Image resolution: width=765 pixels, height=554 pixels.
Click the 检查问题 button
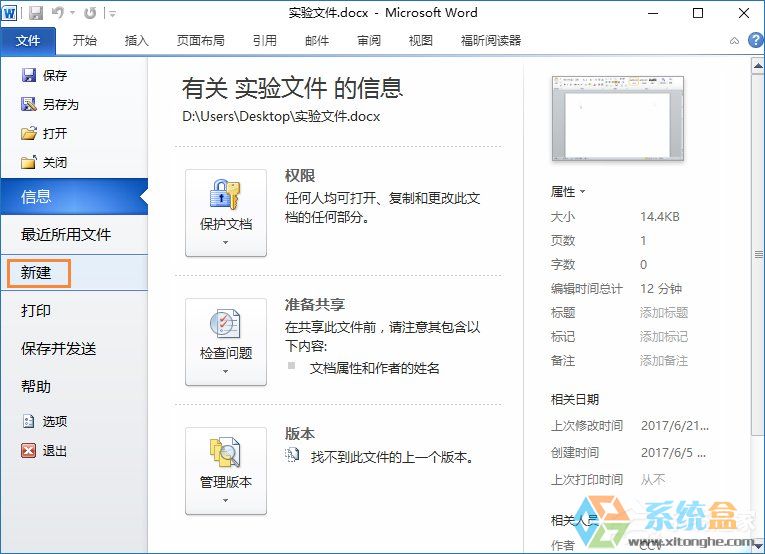pyautogui.click(x=226, y=342)
